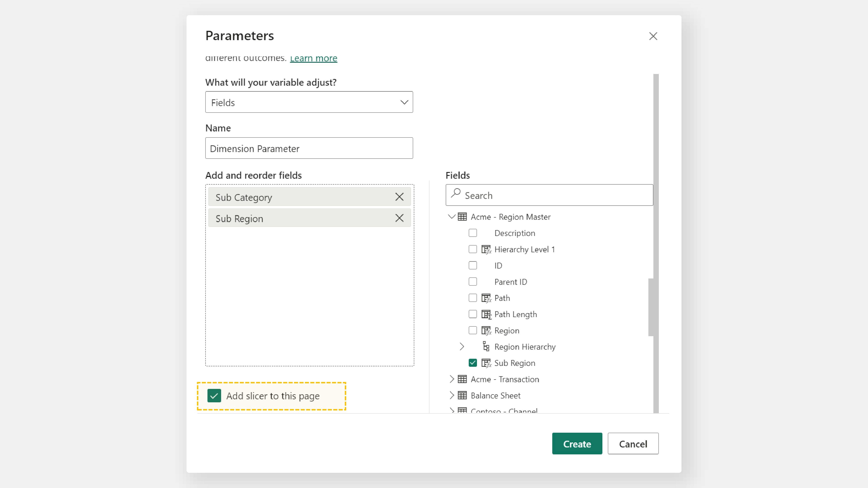Open the Learn more link
This screenshot has width=868, height=488.
[x=313, y=58]
